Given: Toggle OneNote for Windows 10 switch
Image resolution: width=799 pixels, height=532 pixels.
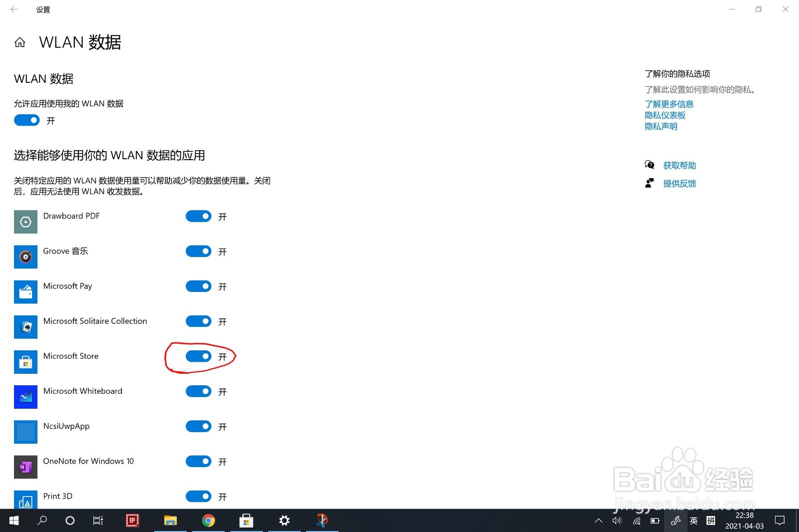Looking at the screenshot, I should click(199, 461).
